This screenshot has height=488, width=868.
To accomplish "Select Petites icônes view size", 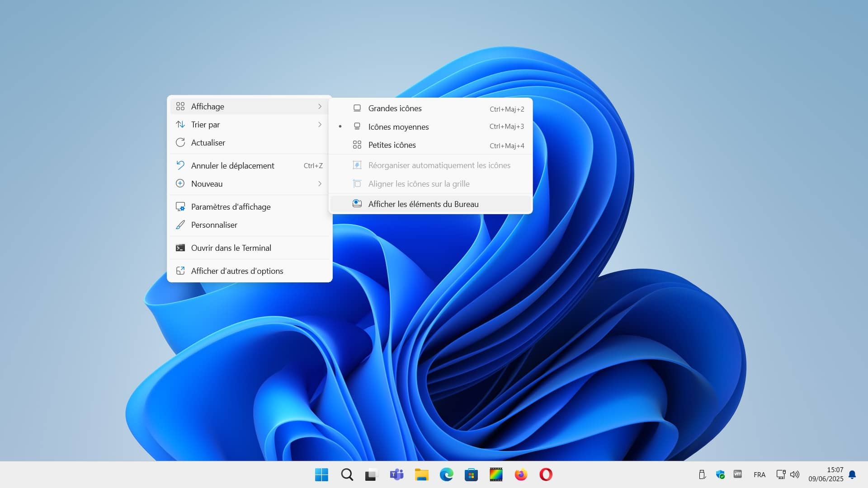I will click(392, 145).
